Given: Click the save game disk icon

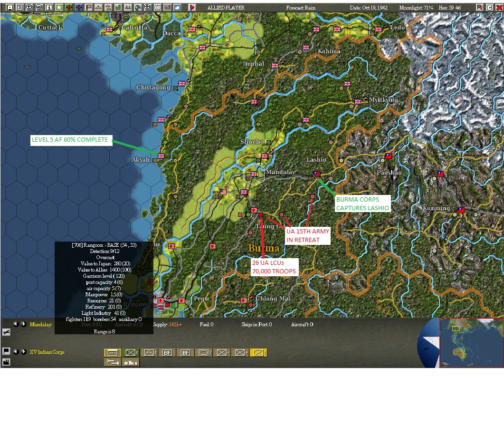Looking at the screenshot, I should (10, 8).
